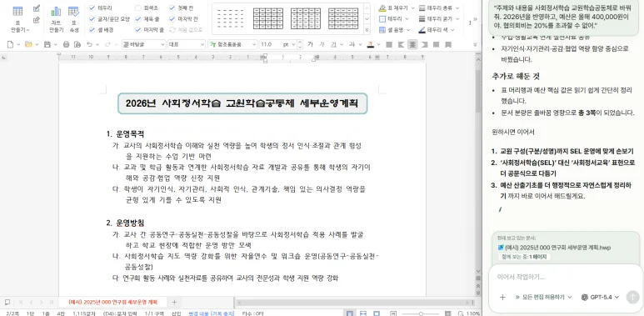
Task: Toggle the 제목 줄 checkbox
Action: (138, 18)
